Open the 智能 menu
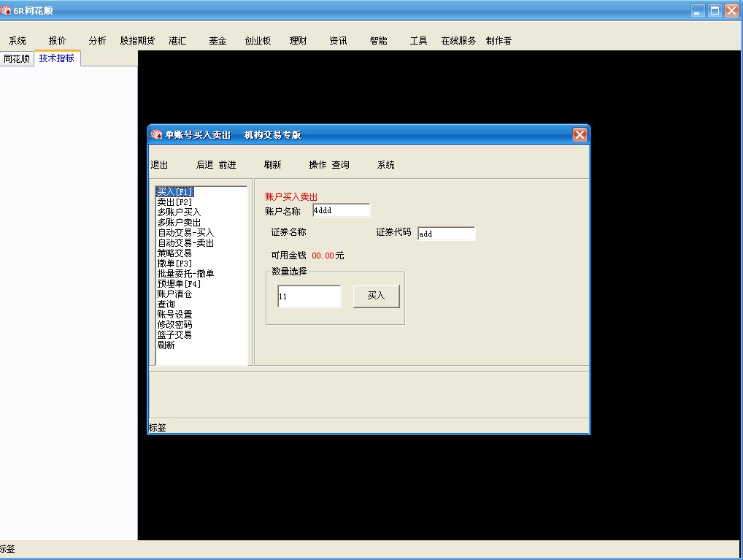The image size is (743, 560). click(378, 41)
